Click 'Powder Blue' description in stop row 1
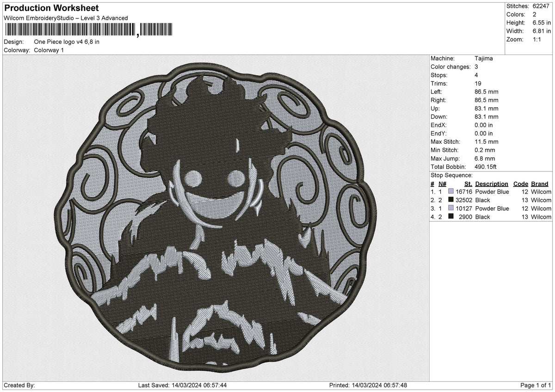The height and width of the screenshot is (392, 555). pos(492,192)
